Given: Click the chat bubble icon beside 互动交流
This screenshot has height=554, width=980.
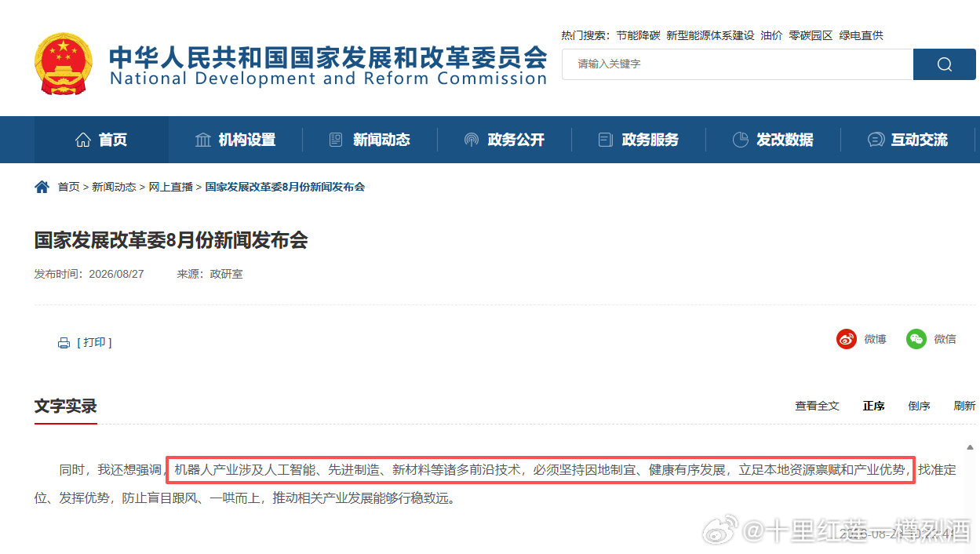Looking at the screenshot, I should tap(876, 140).
